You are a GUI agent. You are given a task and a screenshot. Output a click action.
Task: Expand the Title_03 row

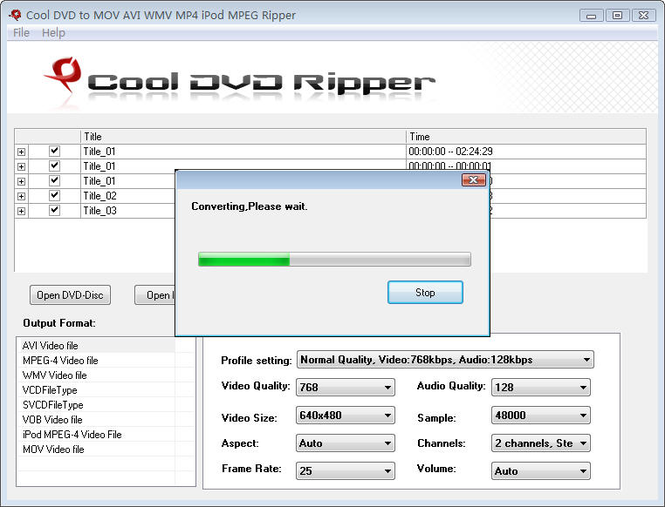click(21, 211)
